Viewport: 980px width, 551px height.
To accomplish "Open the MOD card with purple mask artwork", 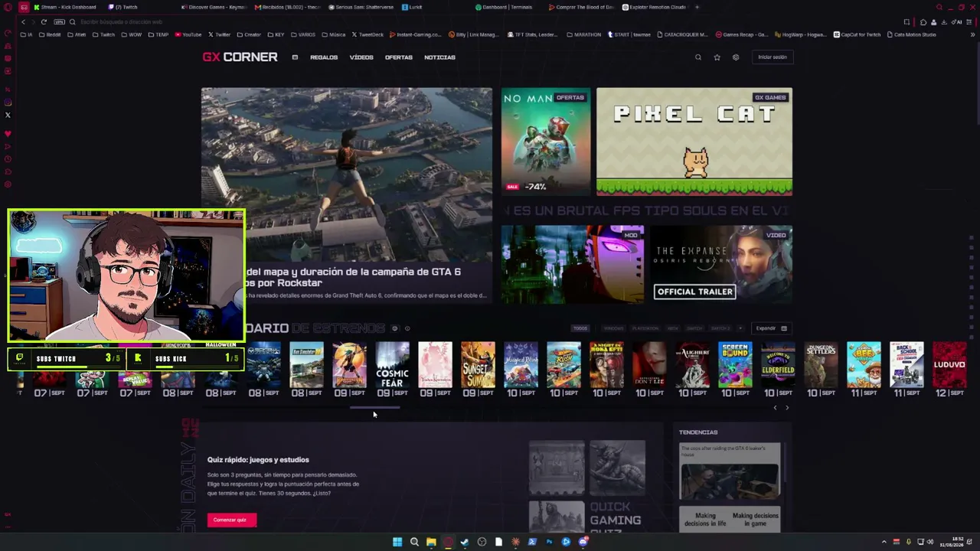I will pos(573,264).
